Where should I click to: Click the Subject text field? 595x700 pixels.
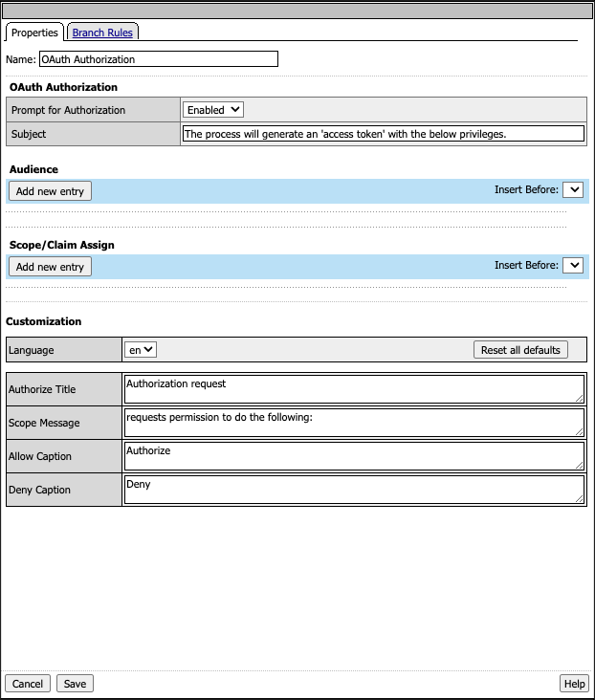[383, 134]
